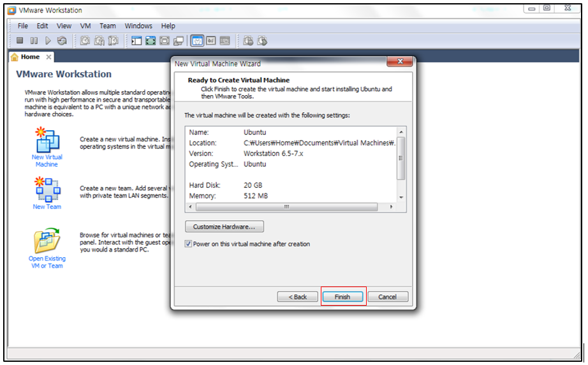Image resolution: width=588 pixels, height=365 pixels.
Task: Click the Unity overlapping windows toolbar icon
Action: click(x=179, y=40)
